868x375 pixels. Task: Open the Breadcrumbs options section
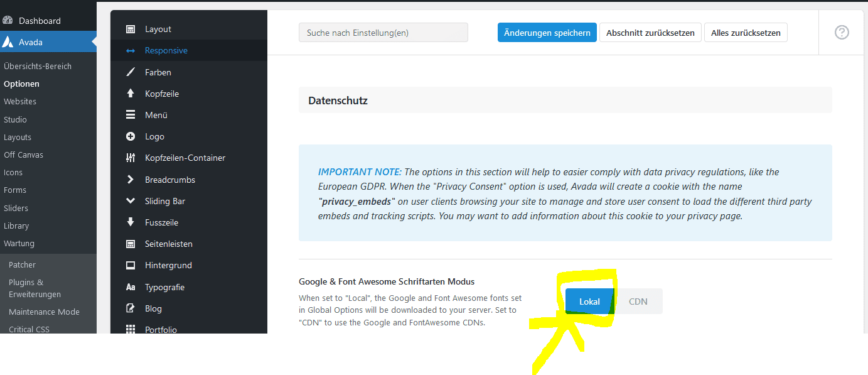[x=189, y=180]
